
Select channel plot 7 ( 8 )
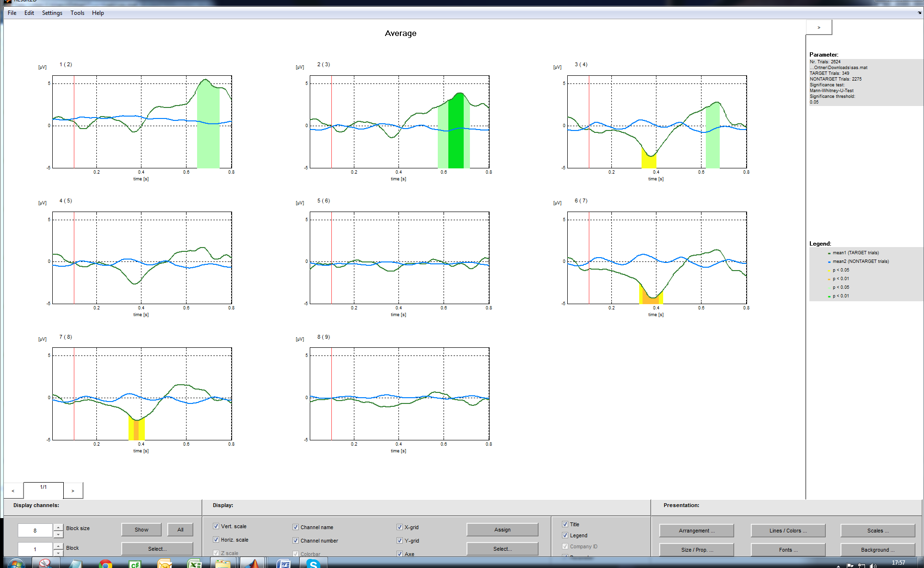tap(142, 394)
